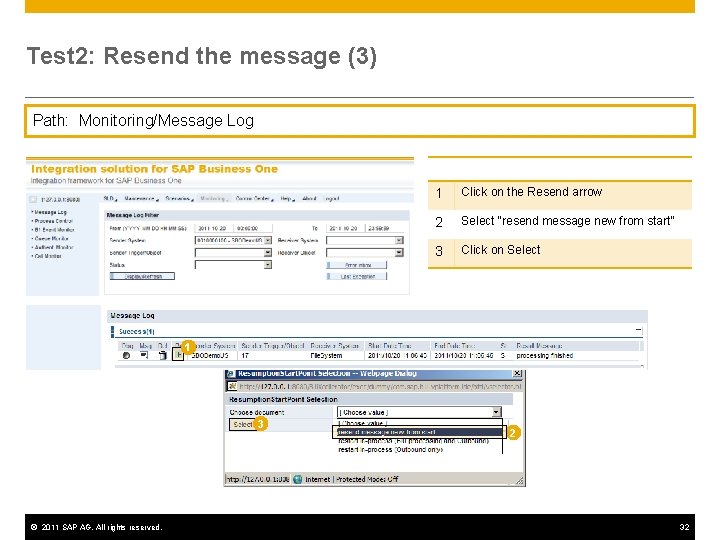Click the Result Message column header
The width and height of the screenshot is (720, 540).
pos(539,345)
